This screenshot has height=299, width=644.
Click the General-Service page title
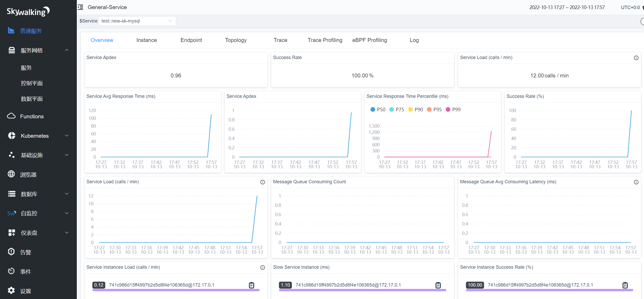click(107, 7)
